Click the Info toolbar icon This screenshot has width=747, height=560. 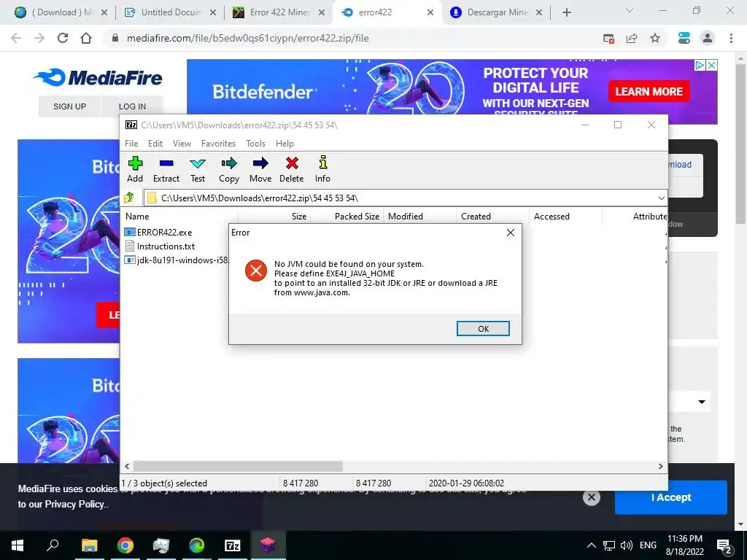tap(322, 169)
